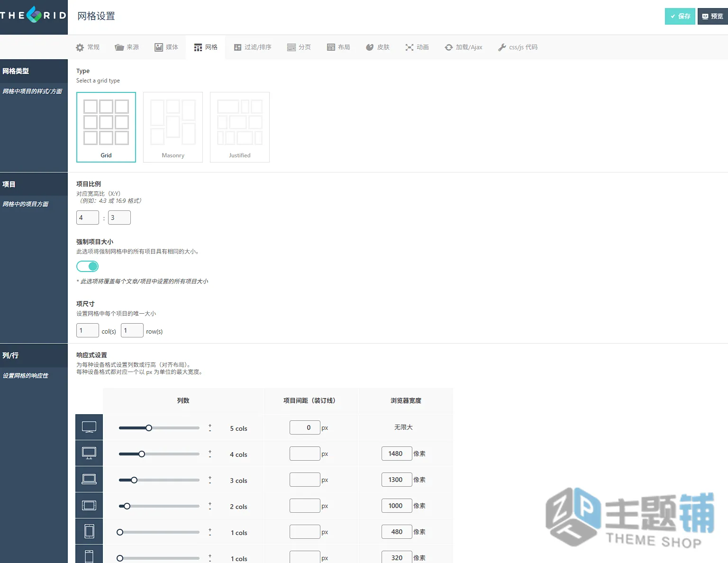The image size is (728, 563).
Task: Click the 项目间距（装订线）column header
Action: coord(311,400)
